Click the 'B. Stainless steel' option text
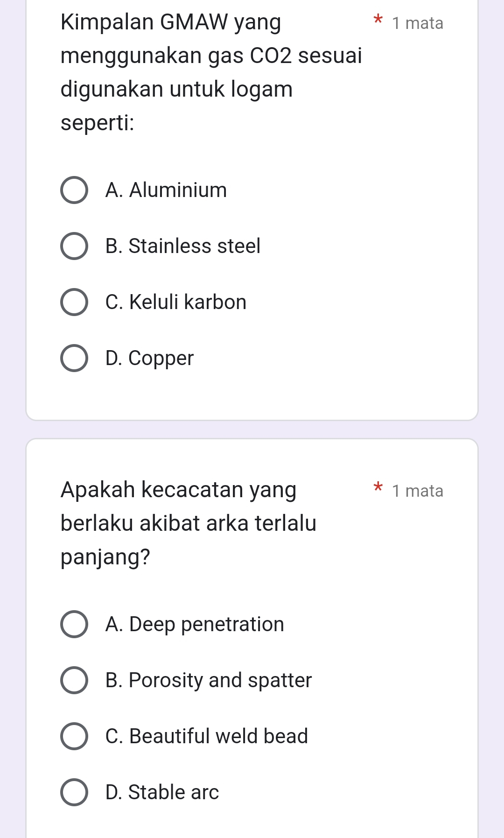504x838 pixels. (183, 246)
